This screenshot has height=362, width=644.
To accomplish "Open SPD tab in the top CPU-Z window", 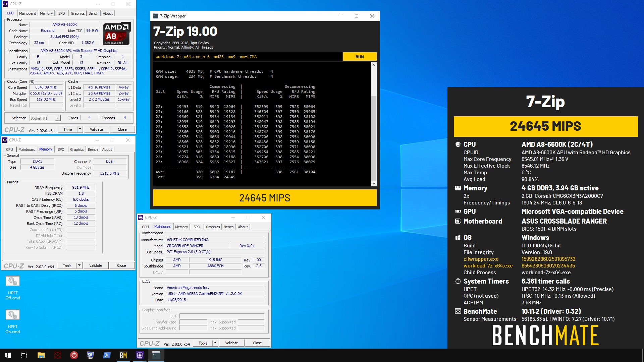I will coord(62,13).
